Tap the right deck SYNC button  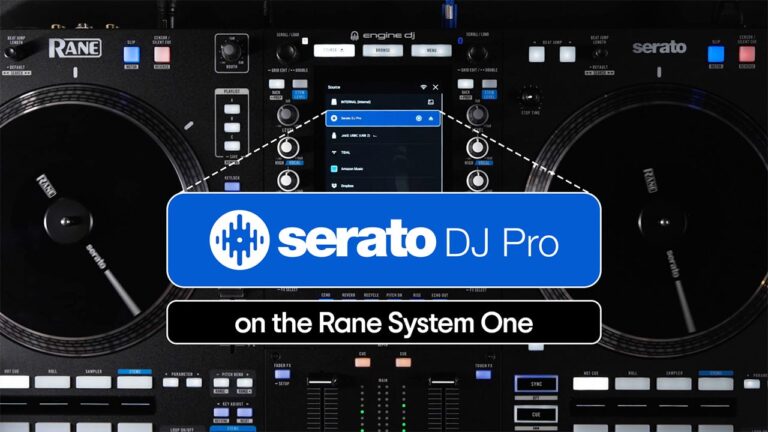(x=536, y=384)
